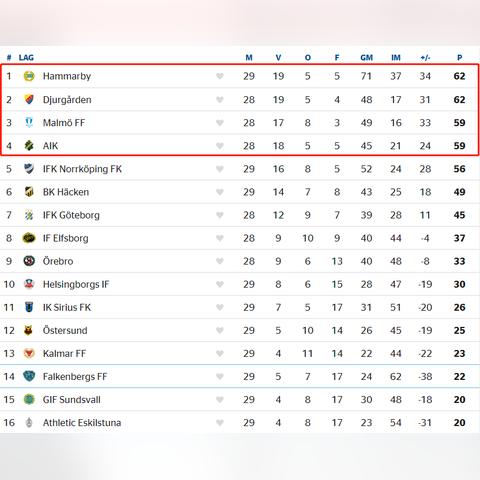Click the Malmö FF team crest icon
The width and height of the screenshot is (480, 480).
29,123
